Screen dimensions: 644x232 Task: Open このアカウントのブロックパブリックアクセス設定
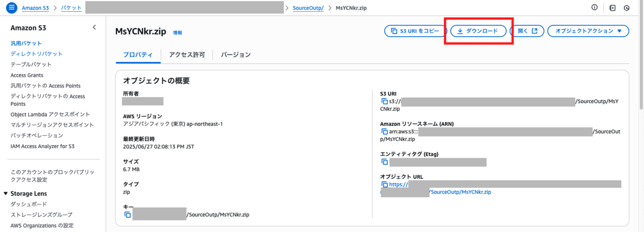53,176
